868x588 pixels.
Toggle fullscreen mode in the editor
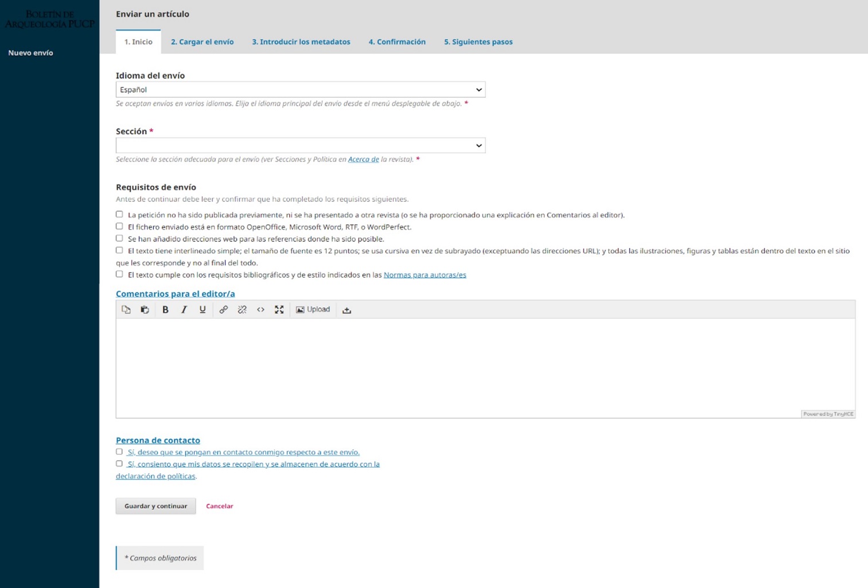[x=279, y=310]
